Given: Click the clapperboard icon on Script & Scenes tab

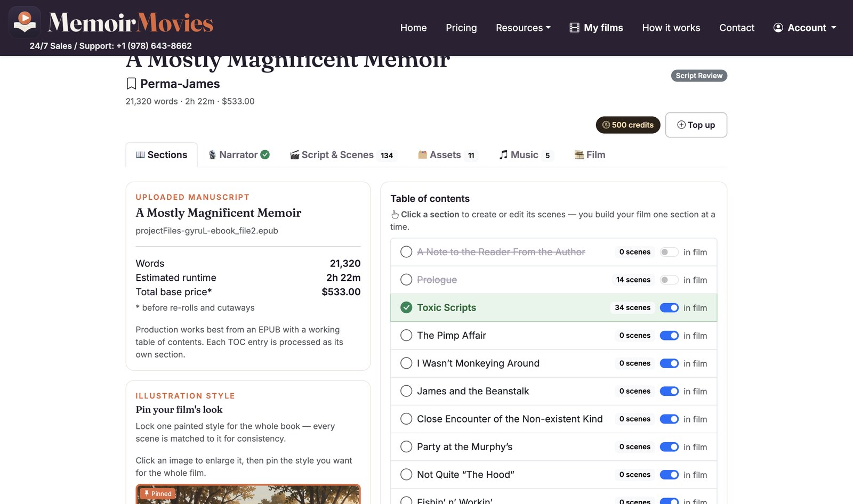Looking at the screenshot, I should (x=294, y=155).
